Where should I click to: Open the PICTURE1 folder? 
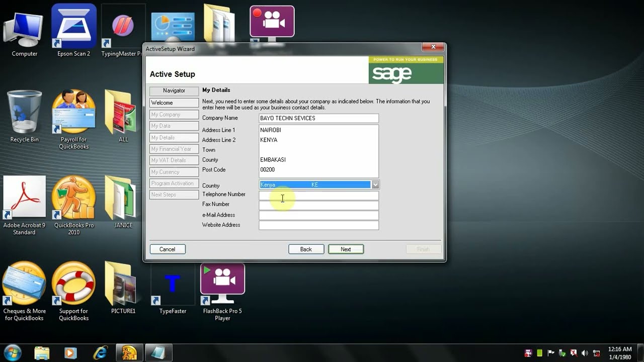pyautogui.click(x=123, y=288)
